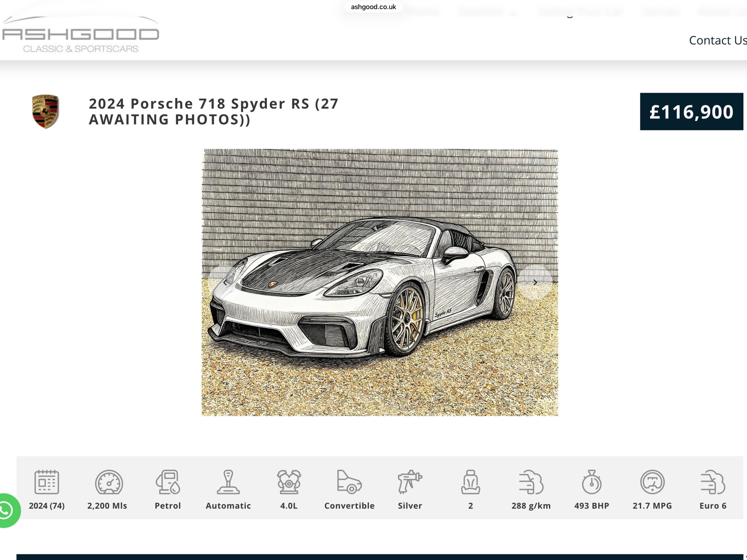Click the Porsche crest logo
This screenshot has height=560, width=747.
click(x=46, y=112)
